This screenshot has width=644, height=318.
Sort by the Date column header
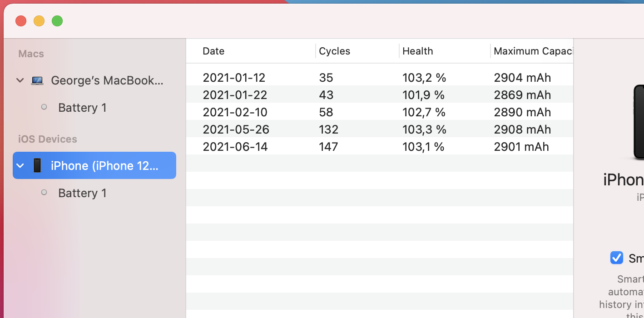213,51
